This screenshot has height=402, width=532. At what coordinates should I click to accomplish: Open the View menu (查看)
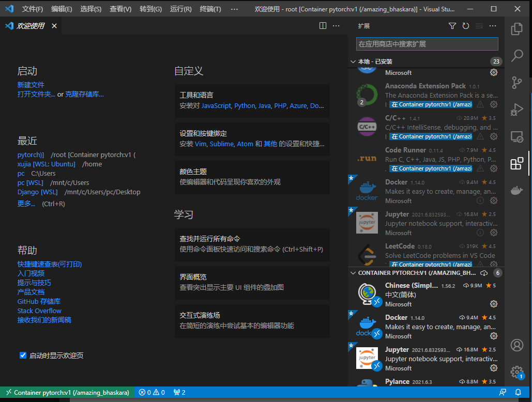[120, 9]
